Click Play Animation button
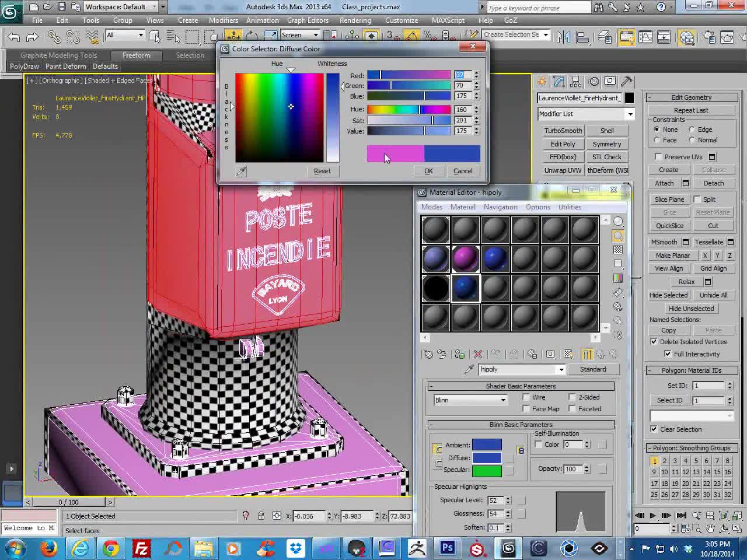747x560 pixels. click(652, 515)
